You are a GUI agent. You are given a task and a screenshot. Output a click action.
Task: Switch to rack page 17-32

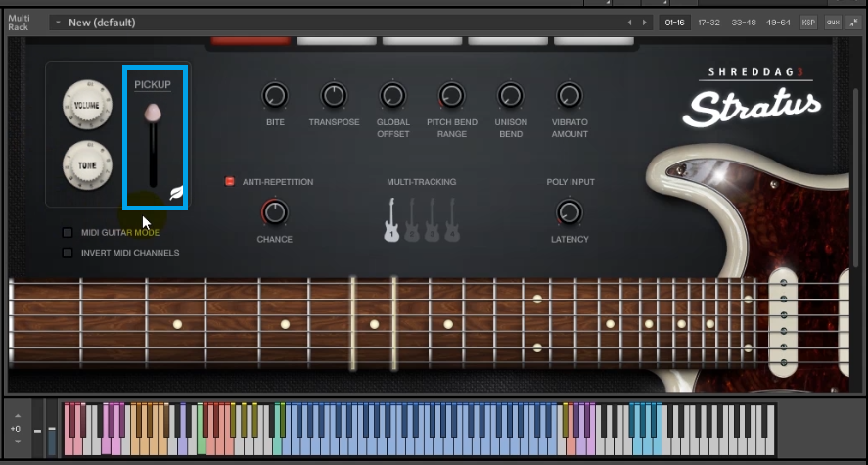[708, 23]
